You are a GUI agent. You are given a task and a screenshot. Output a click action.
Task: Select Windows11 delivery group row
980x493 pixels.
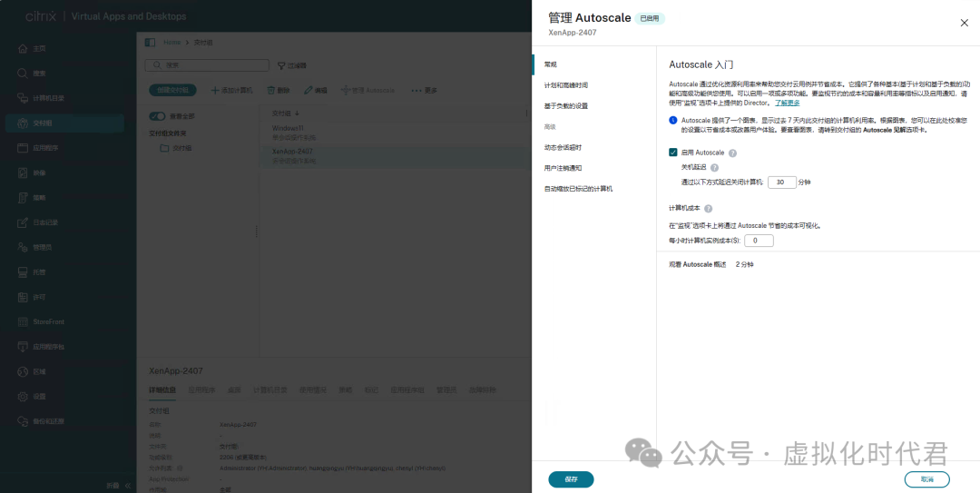tap(394, 132)
